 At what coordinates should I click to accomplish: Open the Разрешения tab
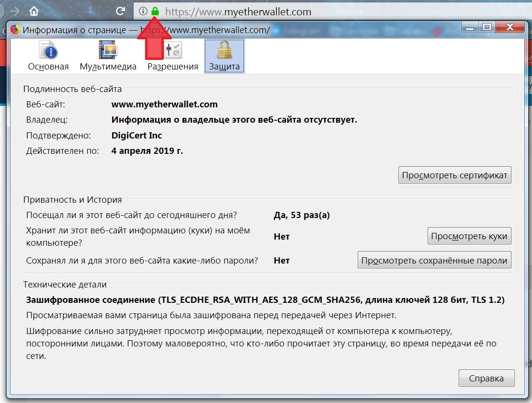point(173,56)
